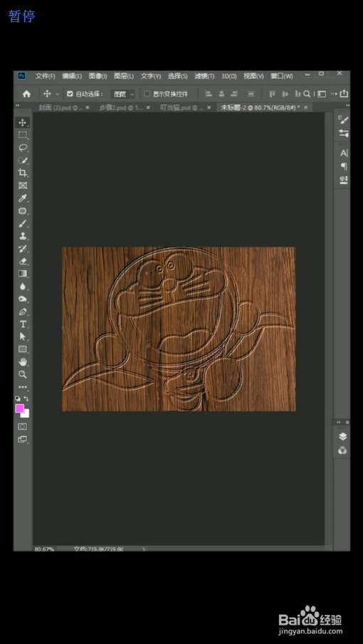Image resolution: width=363 pixels, height=644 pixels.
Task: Select the Zoom tool in the toolbox
Action: click(23, 374)
